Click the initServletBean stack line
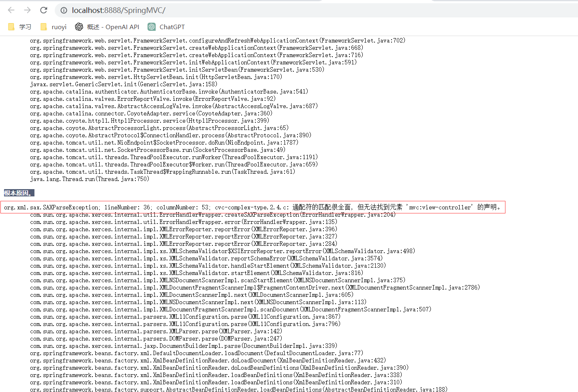Screen dimensions: 578x392 [x=177, y=70]
